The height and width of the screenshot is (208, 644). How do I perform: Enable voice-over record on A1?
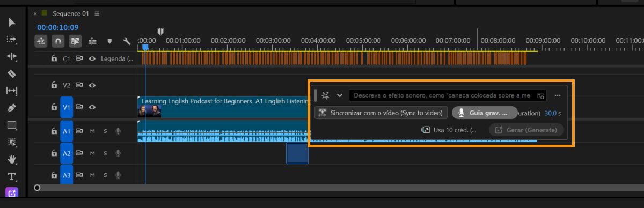click(x=118, y=131)
